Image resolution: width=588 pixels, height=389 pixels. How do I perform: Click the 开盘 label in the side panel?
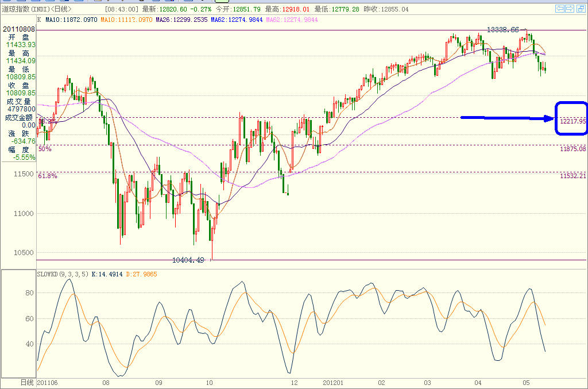click(19, 37)
